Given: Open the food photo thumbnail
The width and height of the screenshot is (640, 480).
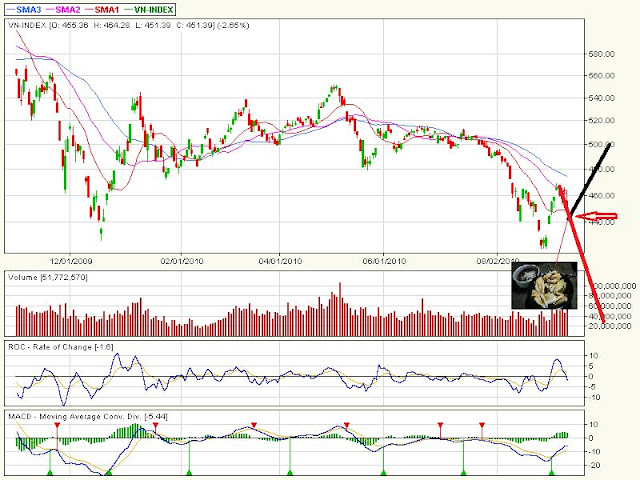Looking at the screenshot, I should [x=543, y=286].
